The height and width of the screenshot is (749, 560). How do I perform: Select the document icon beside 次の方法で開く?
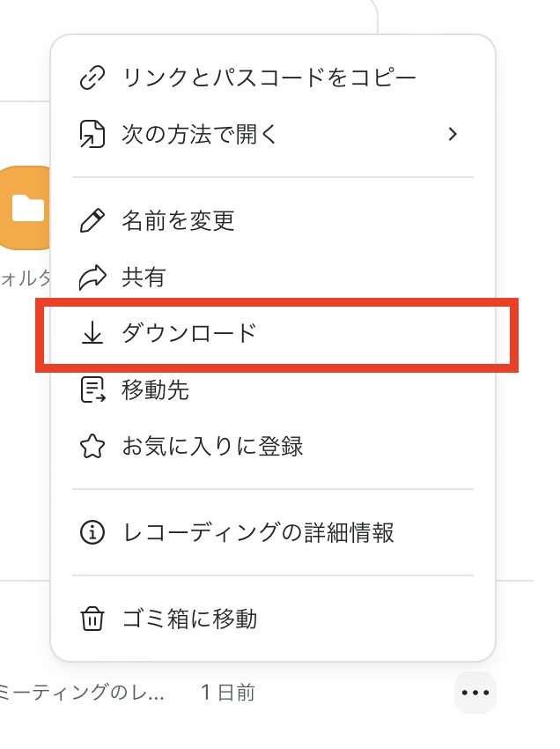click(91, 133)
